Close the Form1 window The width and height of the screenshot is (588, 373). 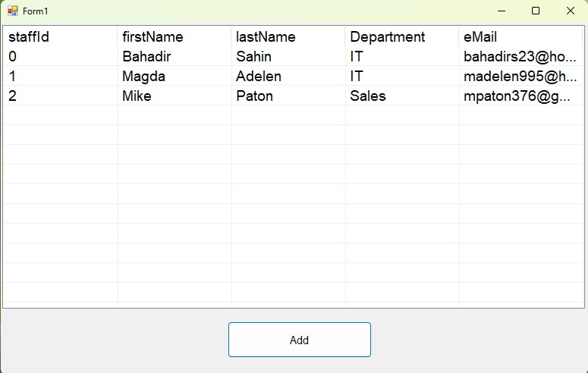[x=571, y=11]
